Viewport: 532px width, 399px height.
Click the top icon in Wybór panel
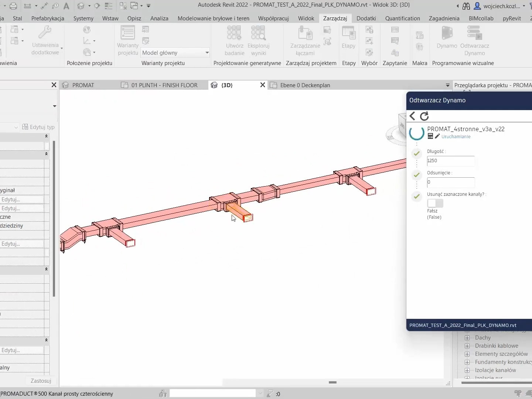(369, 30)
